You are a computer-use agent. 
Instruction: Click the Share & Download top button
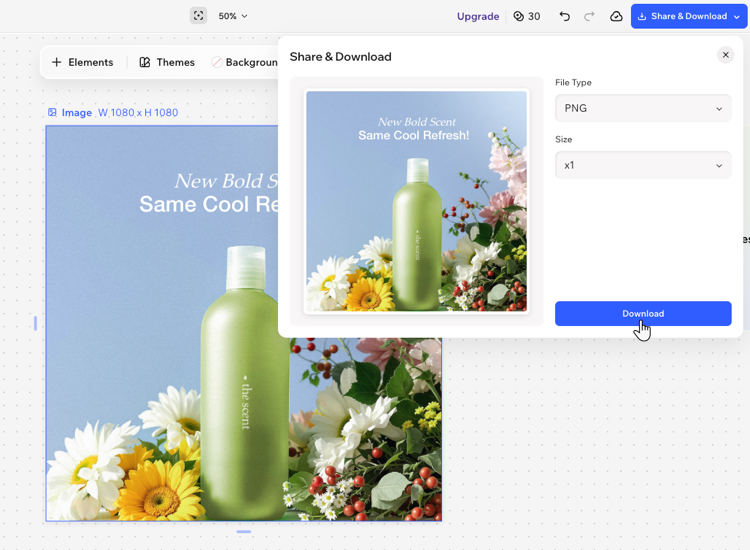tap(689, 16)
